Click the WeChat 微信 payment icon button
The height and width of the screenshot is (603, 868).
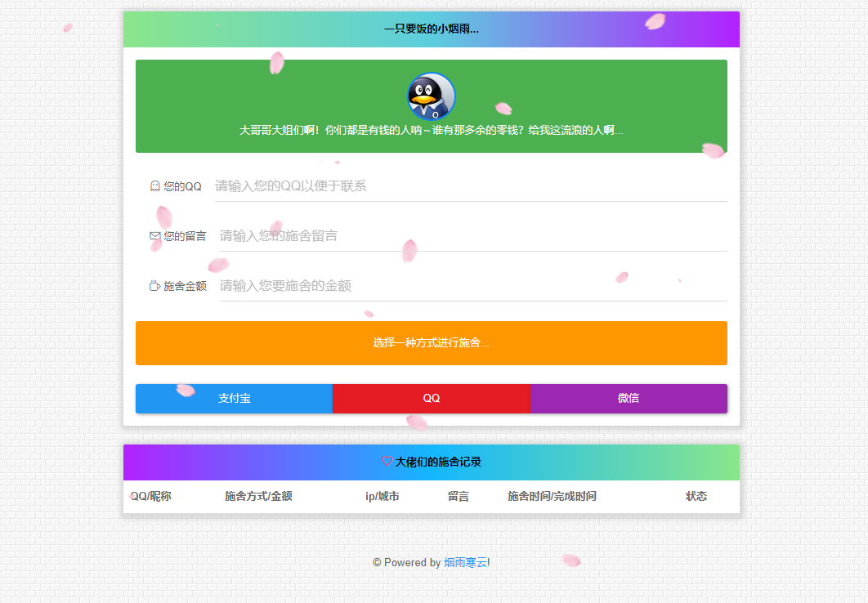[x=629, y=398]
